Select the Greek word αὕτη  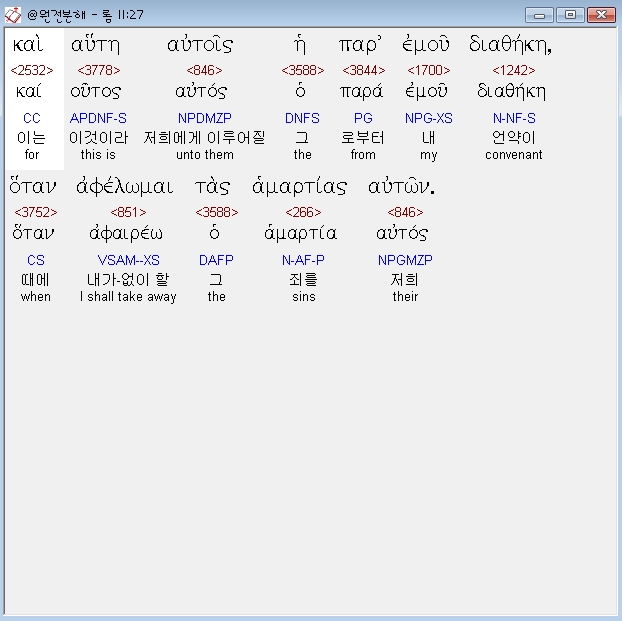click(x=95, y=44)
